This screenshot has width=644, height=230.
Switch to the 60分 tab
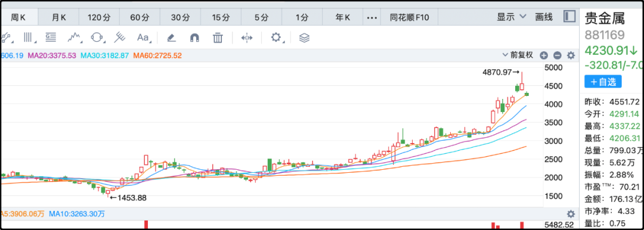(x=140, y=17)
